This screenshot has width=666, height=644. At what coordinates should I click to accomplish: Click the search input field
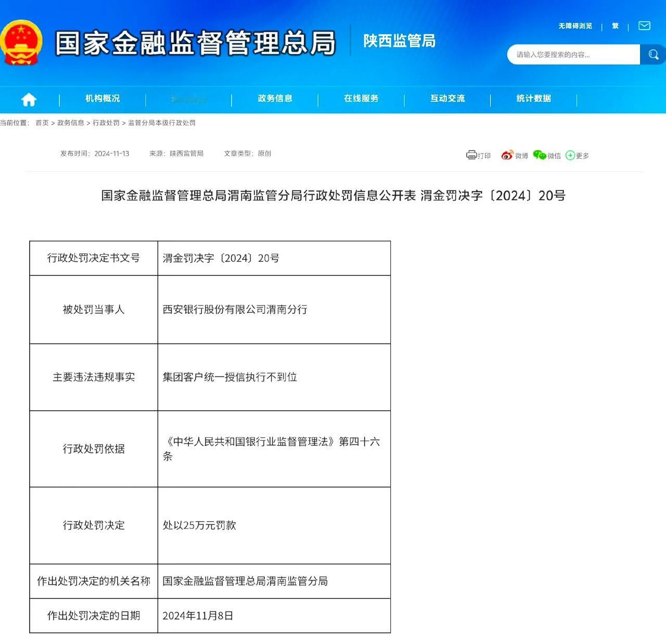(x=573, y=54)
